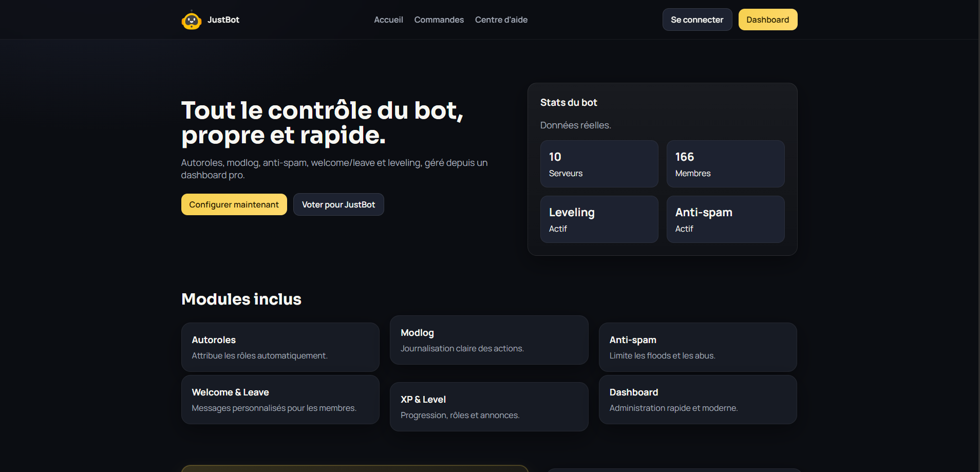980x472 pixels.
Task: Click the "166 Membres" stat card
Action: tap(725, 163)
